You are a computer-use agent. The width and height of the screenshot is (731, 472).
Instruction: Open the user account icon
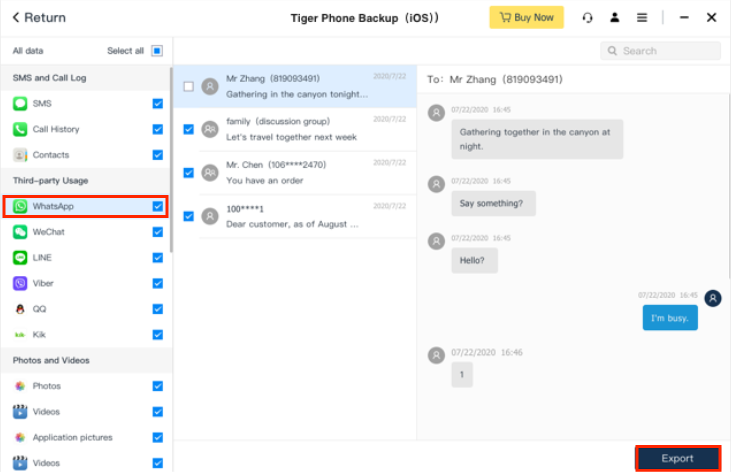615,18
